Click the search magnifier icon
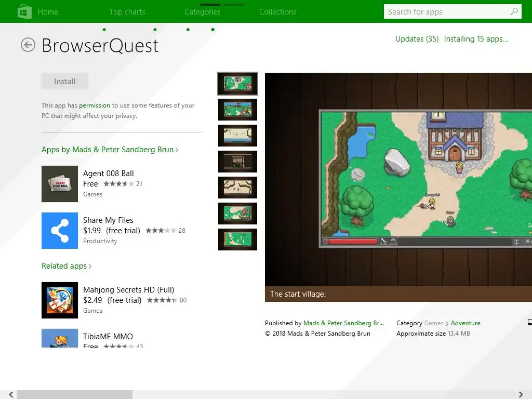This screenshot has width=532, height=399. (x=514, y=11)
